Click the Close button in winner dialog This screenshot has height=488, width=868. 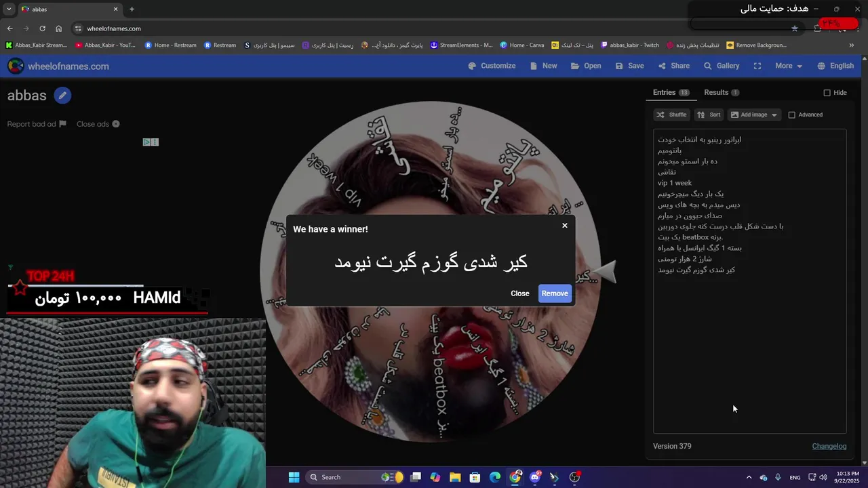(x=520, y=293)
